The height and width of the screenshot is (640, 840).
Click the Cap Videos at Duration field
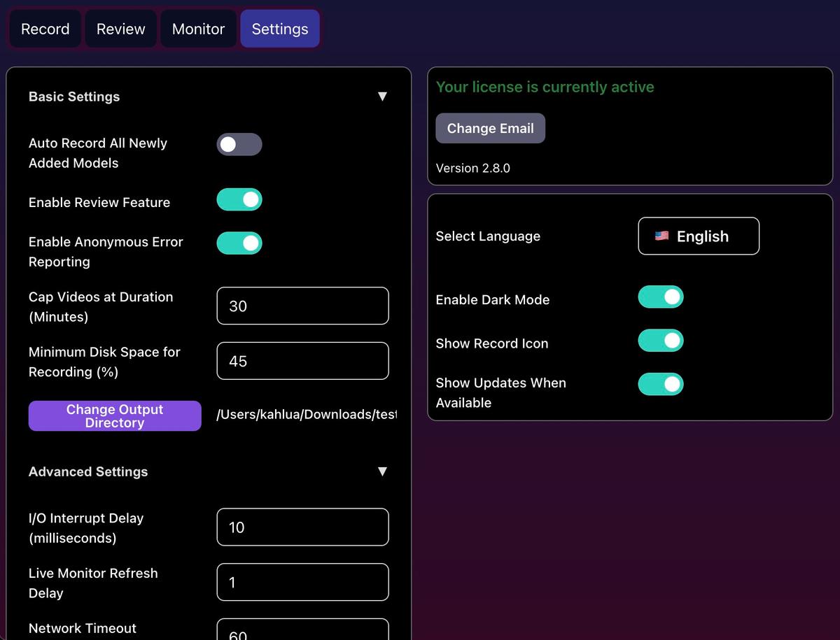click(x=302, y=306)
